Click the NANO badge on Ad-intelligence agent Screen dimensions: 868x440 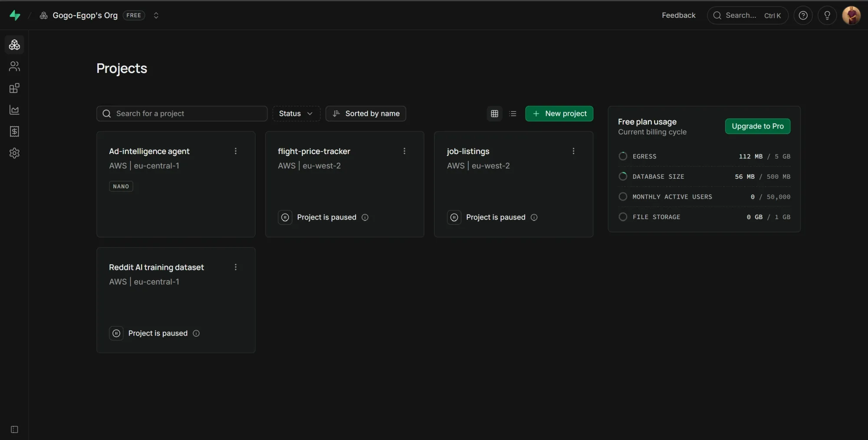pos(121,187)
